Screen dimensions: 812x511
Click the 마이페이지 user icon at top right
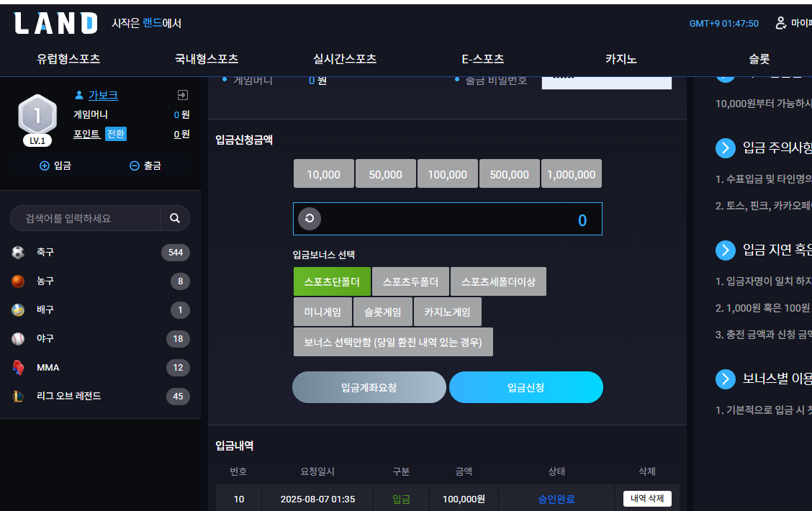tap(780, 23)
